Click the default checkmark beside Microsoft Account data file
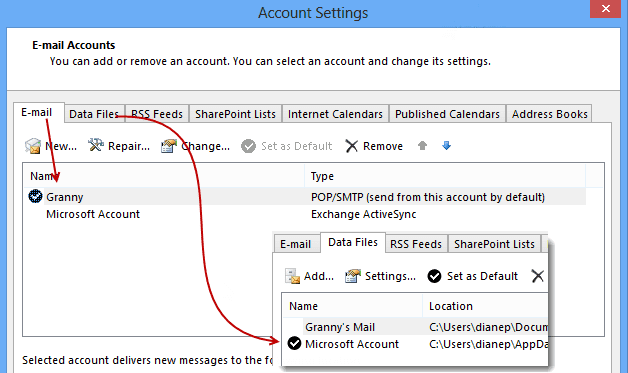 click(294, 343)
